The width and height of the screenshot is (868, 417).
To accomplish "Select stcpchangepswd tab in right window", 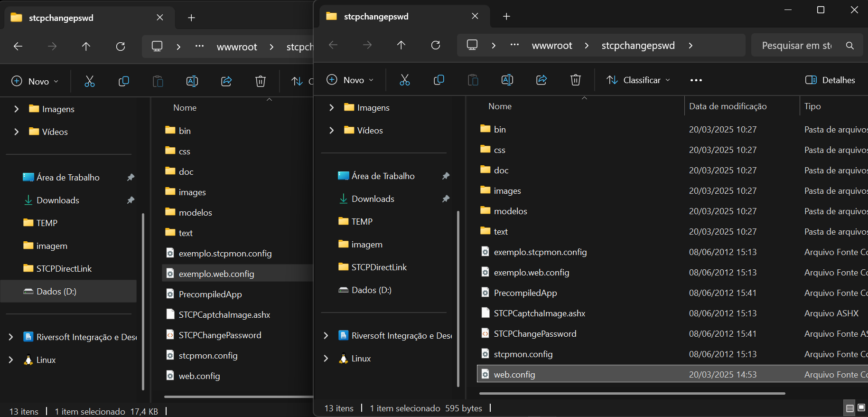I will (403, 17).
